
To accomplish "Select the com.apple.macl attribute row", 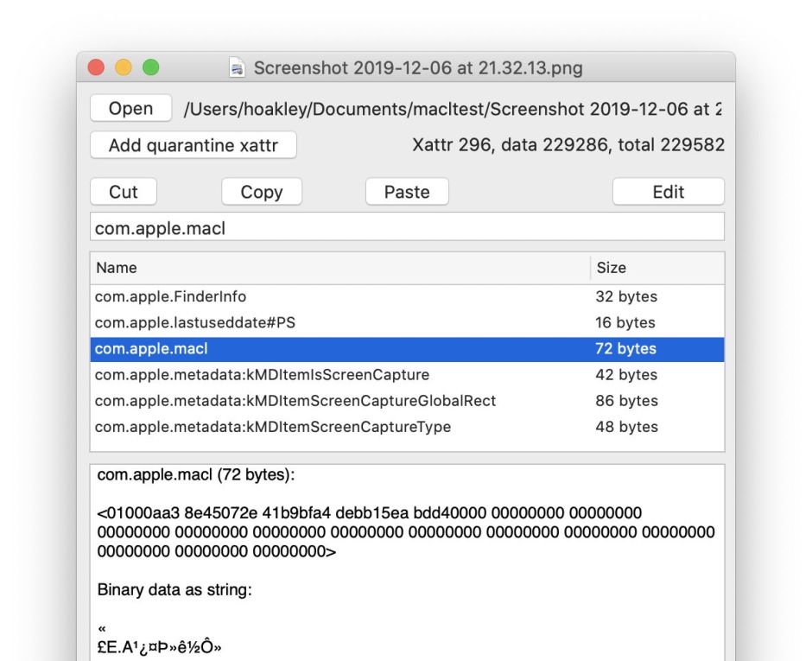I will [259, 348].
